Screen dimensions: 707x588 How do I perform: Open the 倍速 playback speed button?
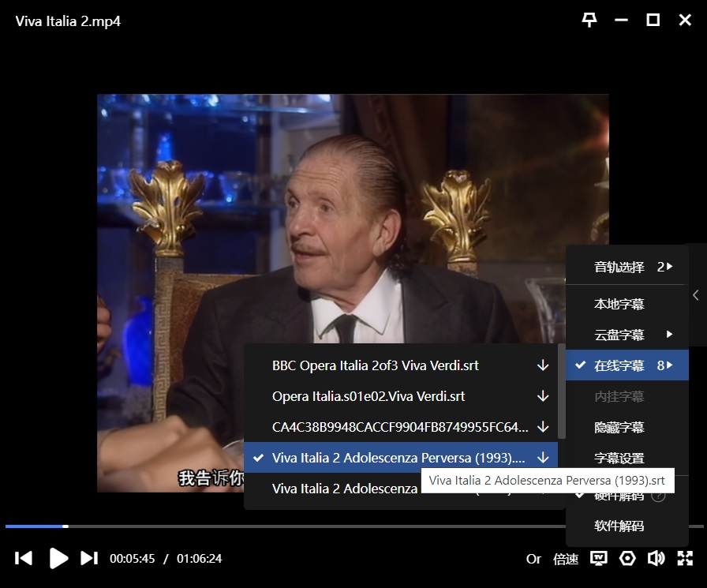(566, 559)
